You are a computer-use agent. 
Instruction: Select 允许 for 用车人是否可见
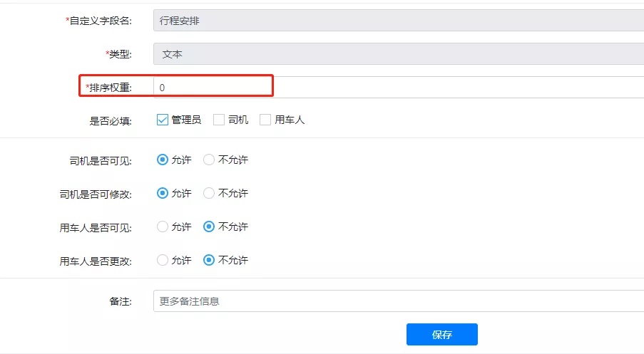163,227
